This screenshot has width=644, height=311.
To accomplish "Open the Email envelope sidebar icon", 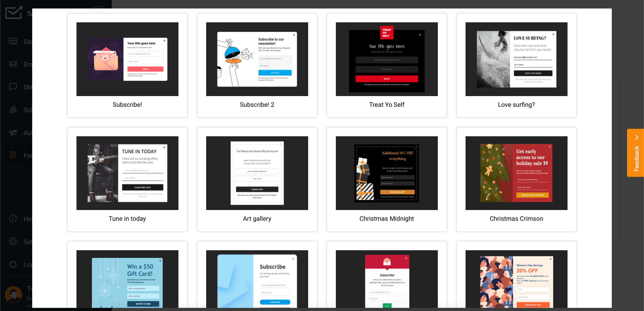I will click(x=13, y=64).
